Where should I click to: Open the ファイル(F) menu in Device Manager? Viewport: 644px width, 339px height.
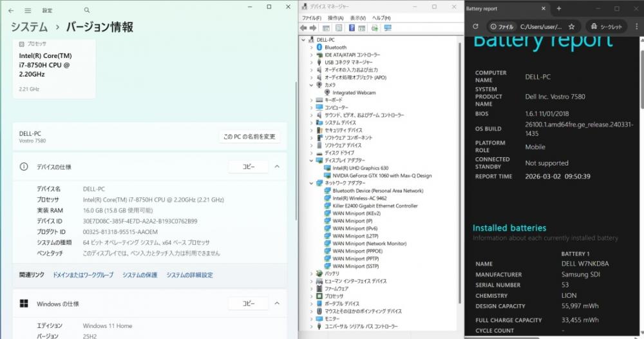(x=312, y=18)
